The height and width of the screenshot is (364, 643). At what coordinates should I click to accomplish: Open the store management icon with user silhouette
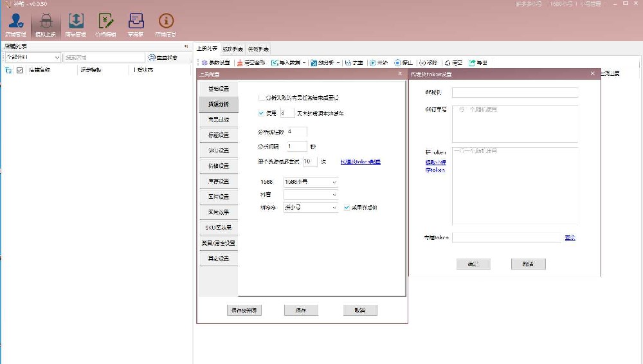[x=15, y=21]
